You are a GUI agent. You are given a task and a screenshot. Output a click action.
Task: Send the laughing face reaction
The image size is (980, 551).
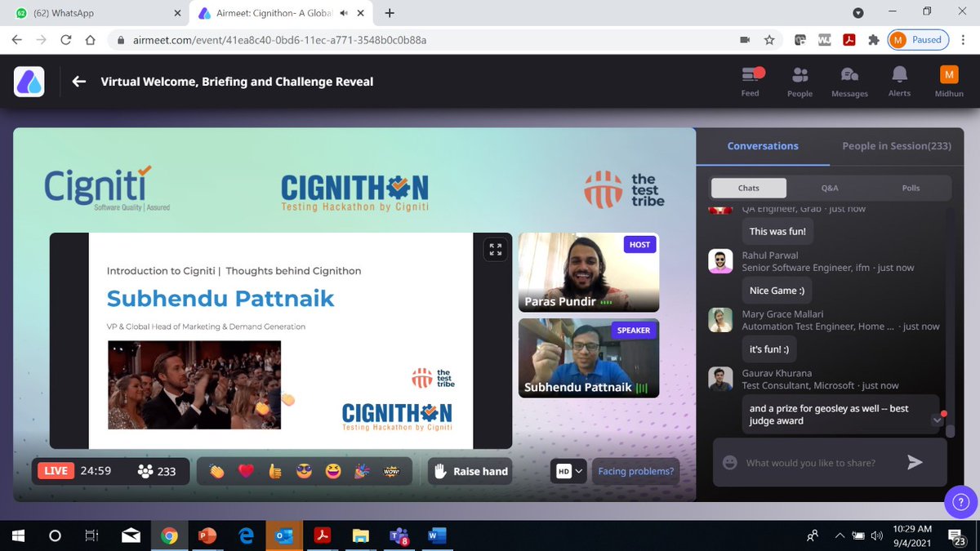click(333, 471)
